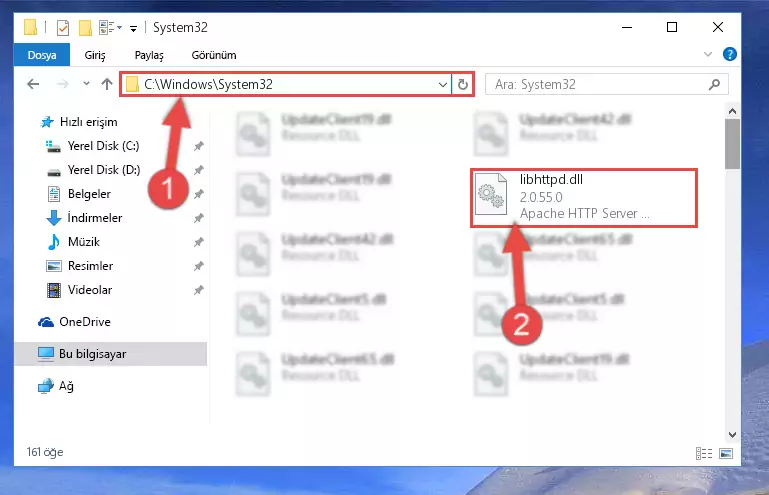This screenshot has height=495, width=769.
Task: Click pin icon next to Belgeler
Action: coord(199,194)
